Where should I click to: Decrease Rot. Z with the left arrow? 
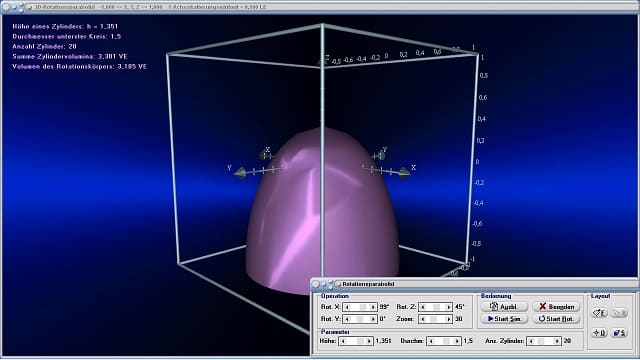tap(422, 307)
